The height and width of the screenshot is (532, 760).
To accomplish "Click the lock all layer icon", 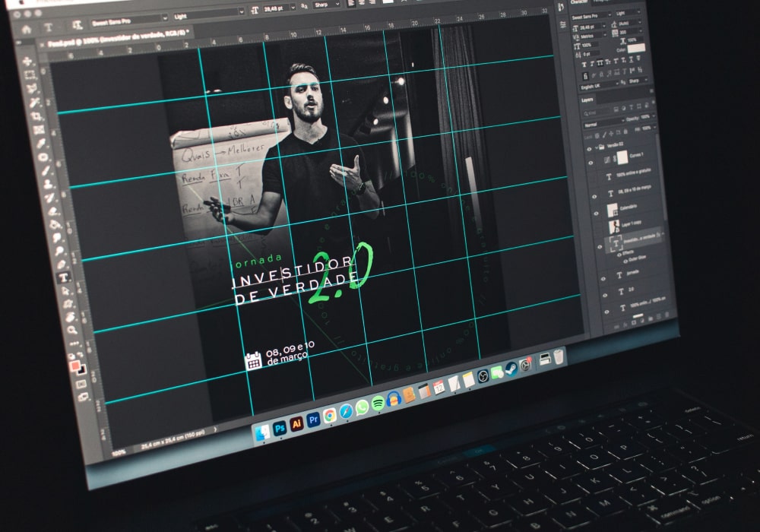I will tap(625, 131).
